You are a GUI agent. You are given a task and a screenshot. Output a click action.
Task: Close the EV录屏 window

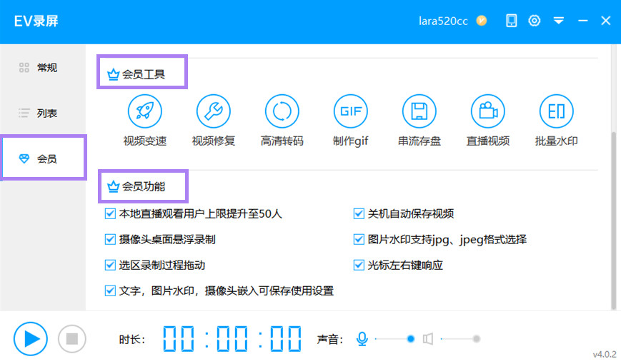coord(605,21)
